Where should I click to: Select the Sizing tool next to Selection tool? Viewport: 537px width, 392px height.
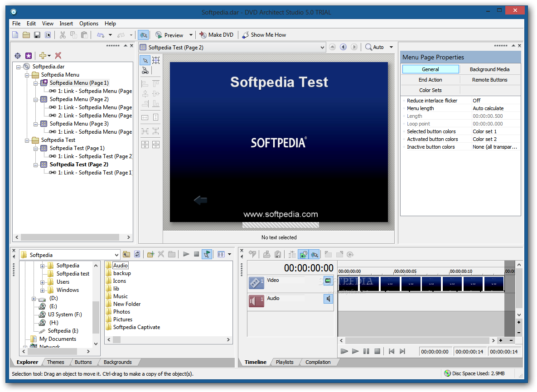point(156,61)
